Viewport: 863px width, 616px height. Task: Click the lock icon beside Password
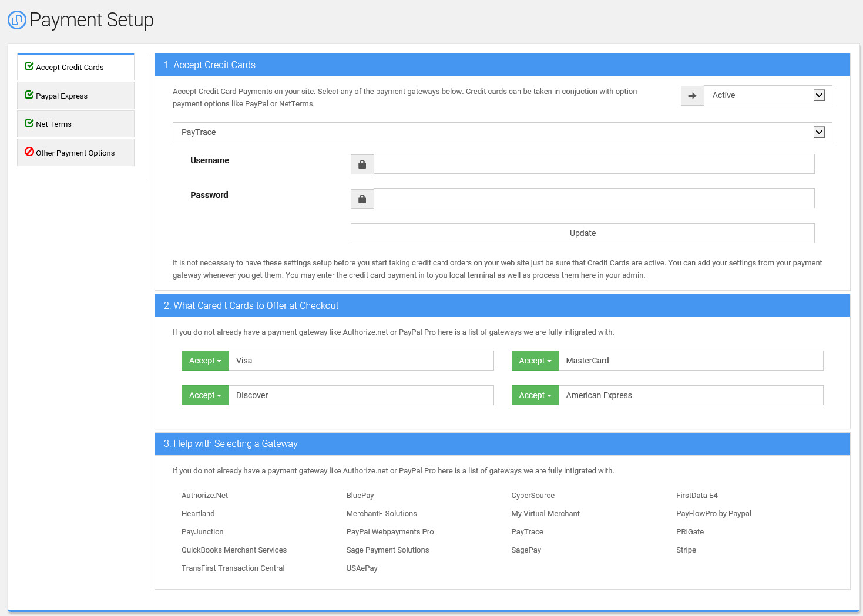point(362,199)
